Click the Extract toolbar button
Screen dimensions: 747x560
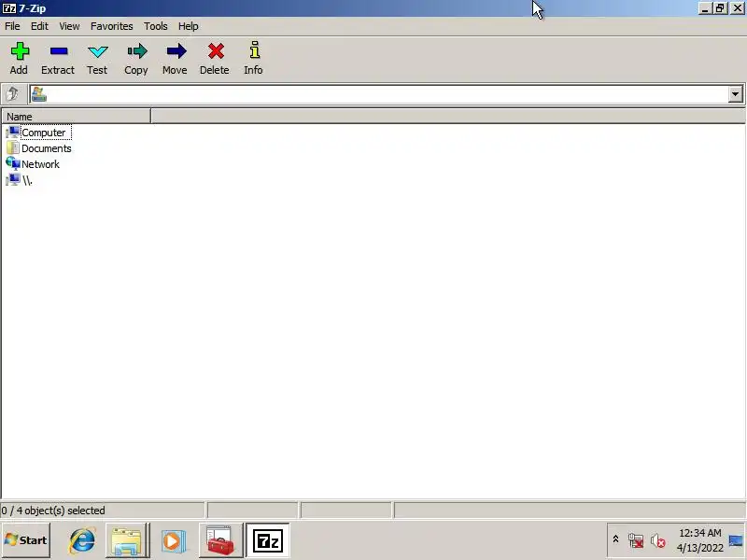[58, 58]
